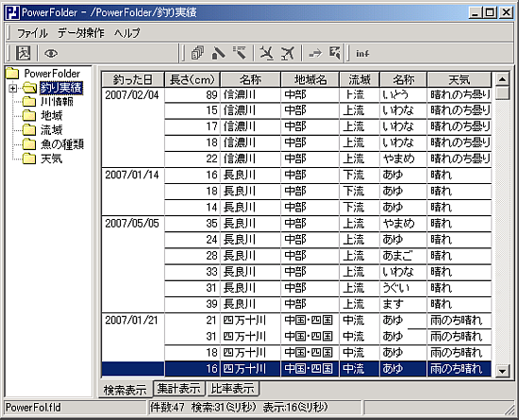Switch to the 比率表示 tab
The height and width of the screenshot is (420, 519).
point(233,388)
